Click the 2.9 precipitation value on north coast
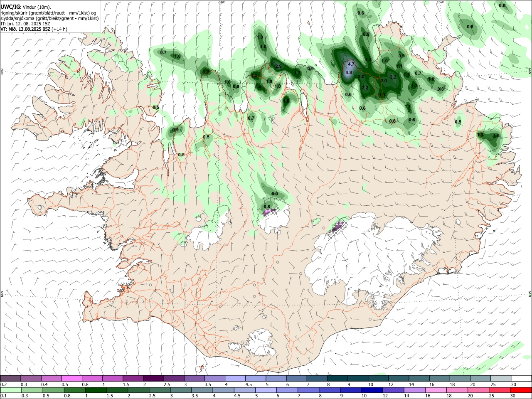 pyautogui.click(x=278, y=66)
